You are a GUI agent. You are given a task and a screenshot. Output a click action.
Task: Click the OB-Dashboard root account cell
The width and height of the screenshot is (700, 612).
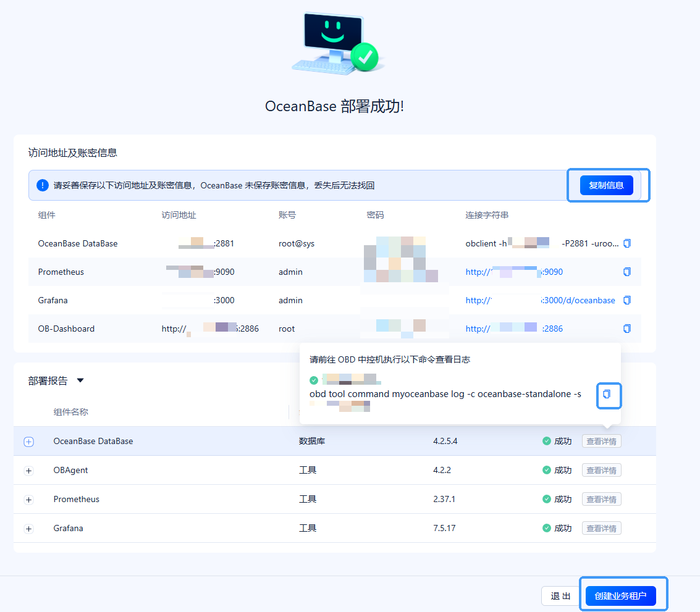pos(287,329)
